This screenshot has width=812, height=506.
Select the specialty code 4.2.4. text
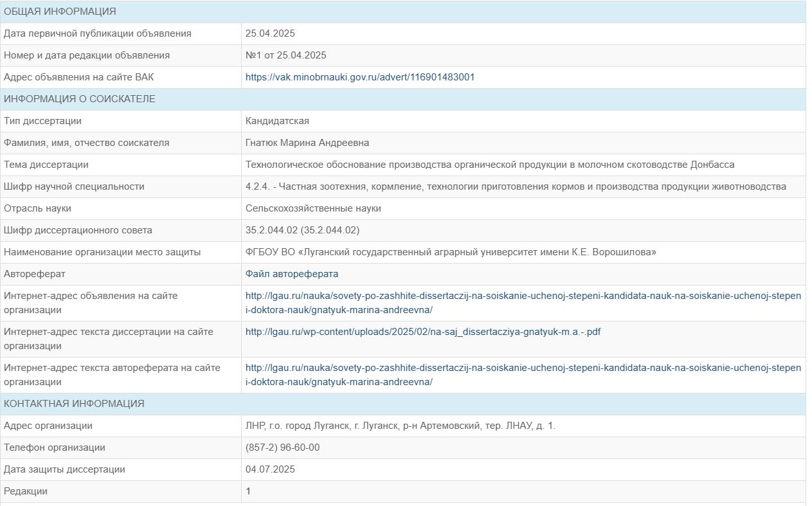click(516, 186)
